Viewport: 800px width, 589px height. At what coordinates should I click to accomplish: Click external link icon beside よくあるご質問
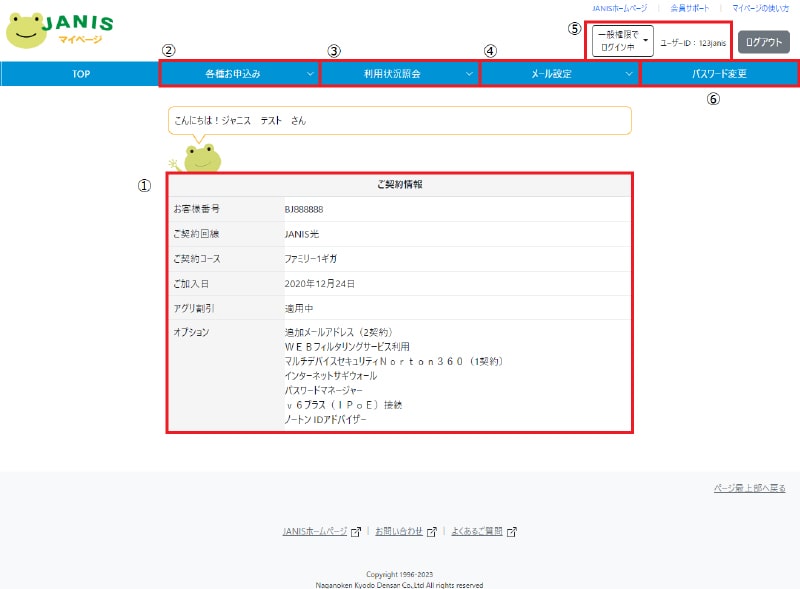point(512,532)
